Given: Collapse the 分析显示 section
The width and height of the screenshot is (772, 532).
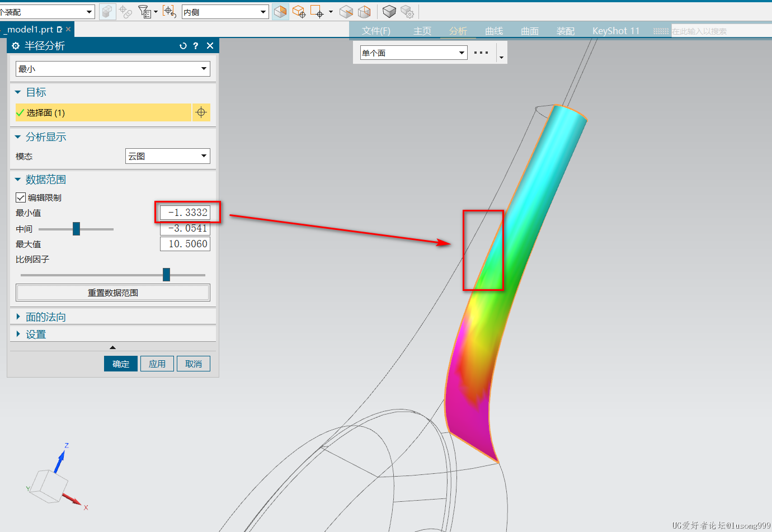Looking at the screenshot, I should pyautogui.click(x=18, y=137).
